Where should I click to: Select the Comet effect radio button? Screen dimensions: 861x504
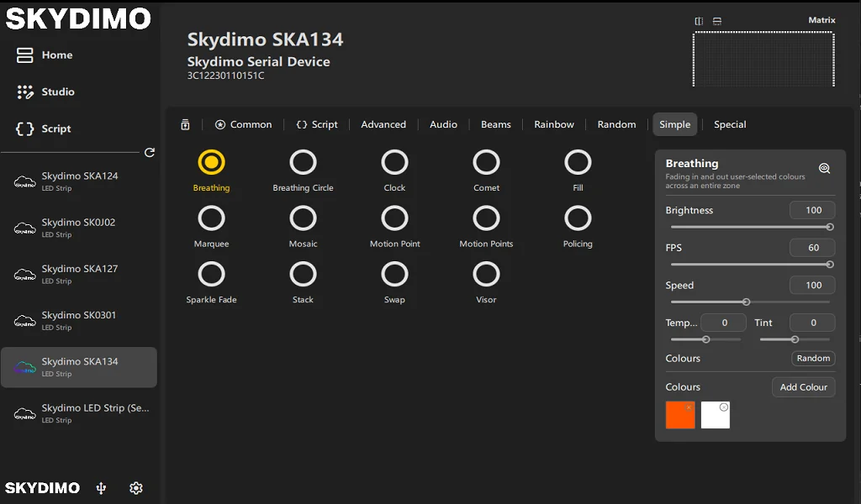coord(486,162)
